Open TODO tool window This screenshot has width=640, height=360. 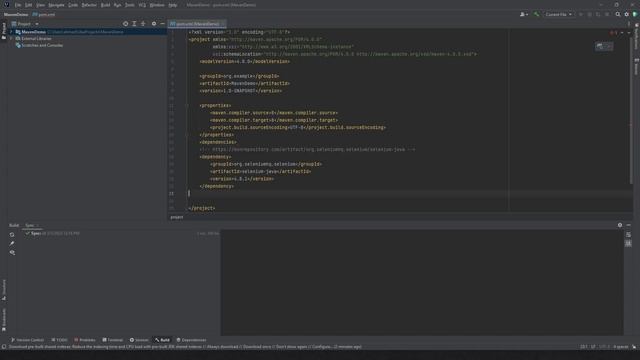click(x=60, y=340)
